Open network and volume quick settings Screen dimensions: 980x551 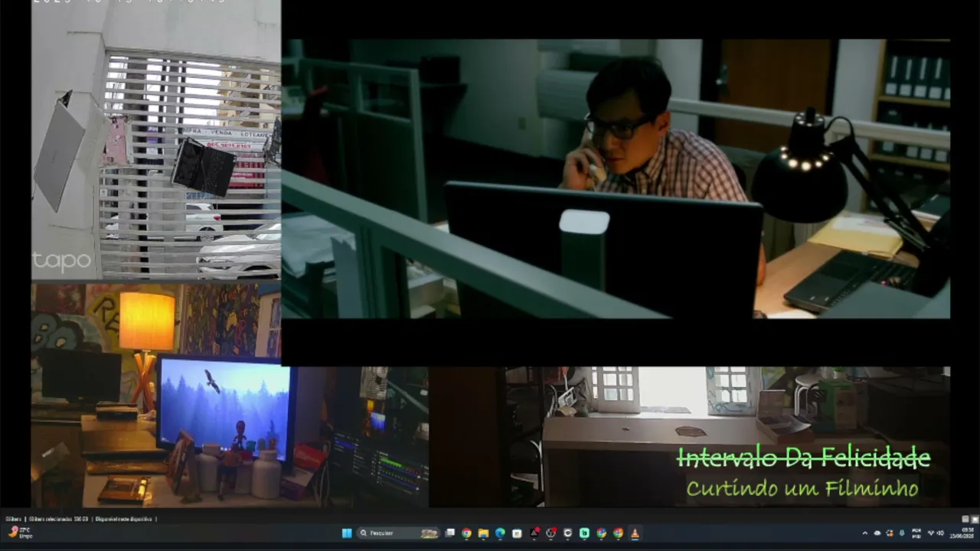[936, 533]
